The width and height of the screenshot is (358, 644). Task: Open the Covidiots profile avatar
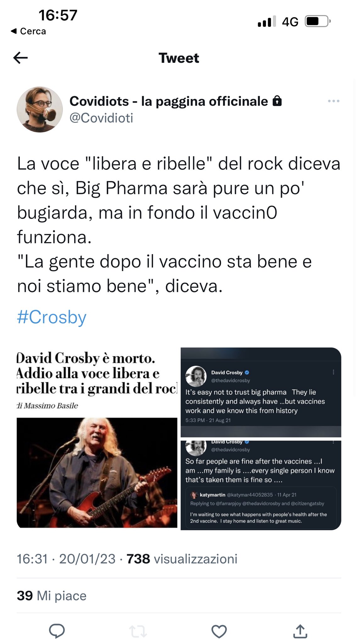[x=40, y=109]
